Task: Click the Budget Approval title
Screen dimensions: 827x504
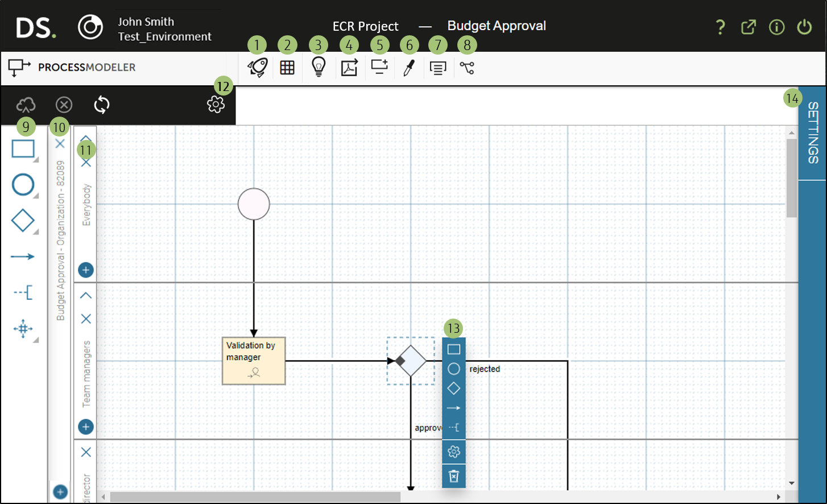Action: (x=497, y=26)
